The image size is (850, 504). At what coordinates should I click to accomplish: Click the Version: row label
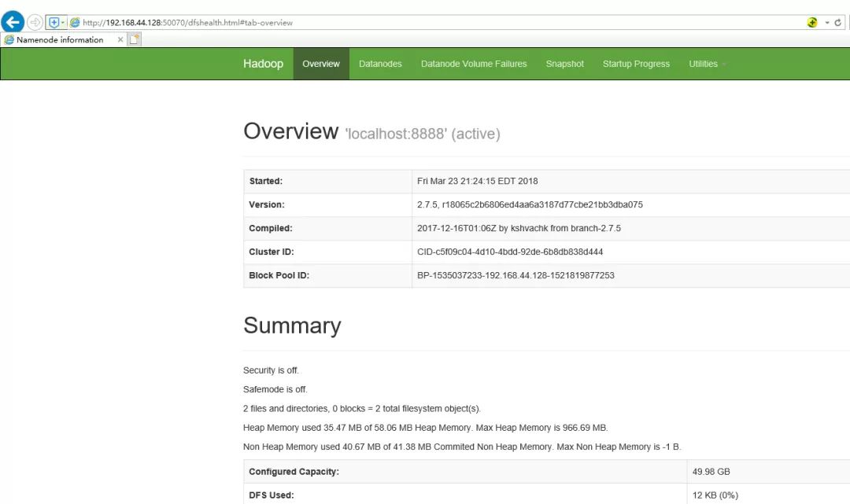point(267,204)
